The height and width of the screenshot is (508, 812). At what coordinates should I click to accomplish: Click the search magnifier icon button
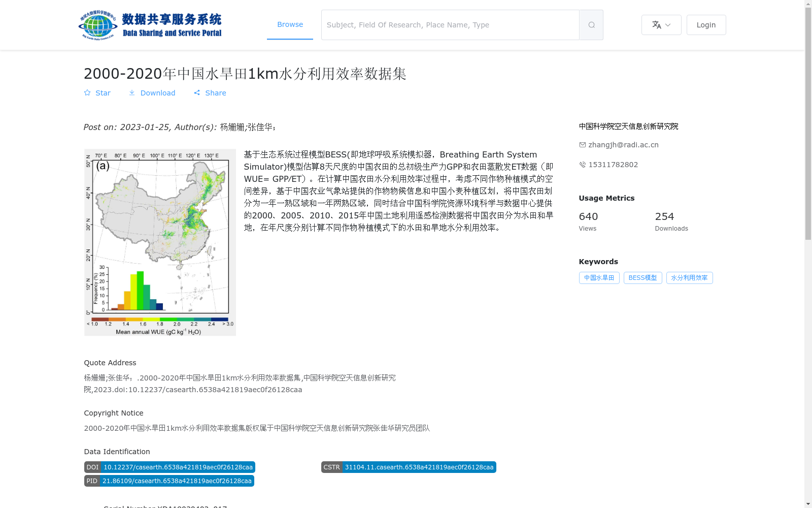[591, 25]
